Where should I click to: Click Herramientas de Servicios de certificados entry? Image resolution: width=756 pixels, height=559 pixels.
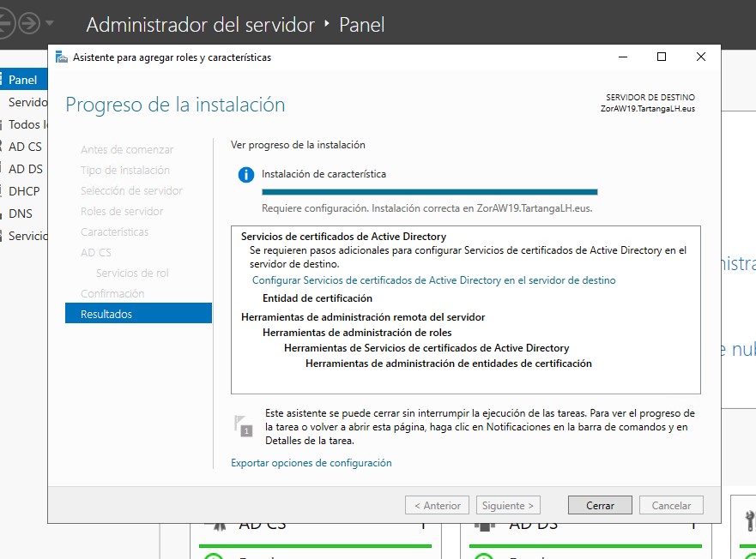426,348
